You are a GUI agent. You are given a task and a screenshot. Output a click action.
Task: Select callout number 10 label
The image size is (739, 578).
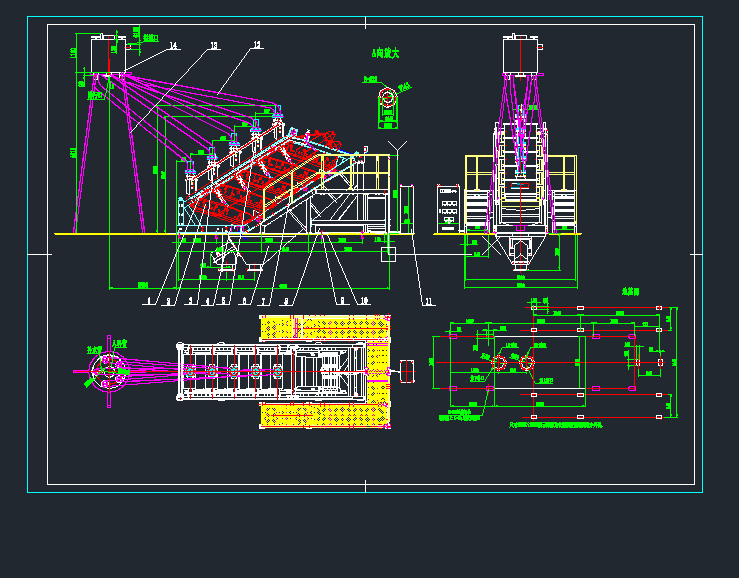point(364,301)
